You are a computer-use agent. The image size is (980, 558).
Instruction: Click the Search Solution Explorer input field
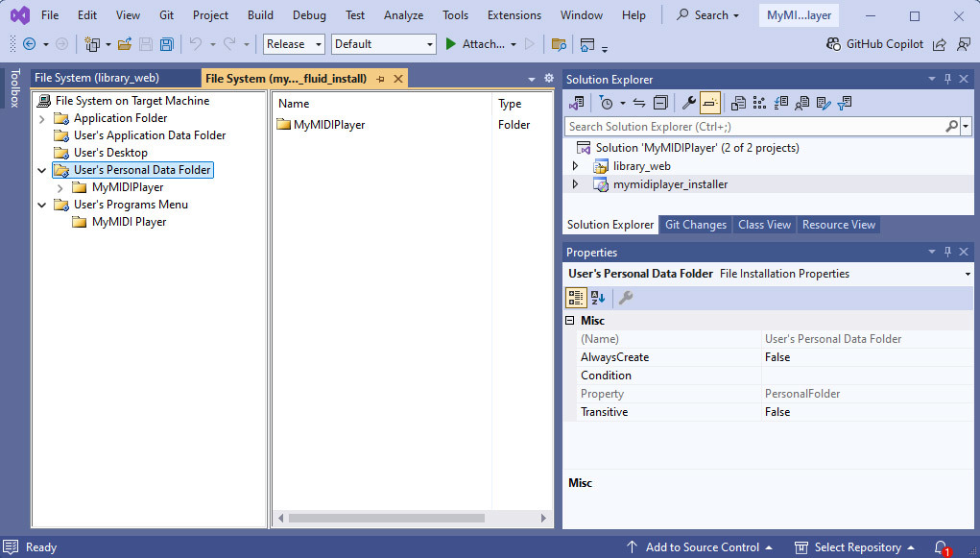pyautogui.click(x=755, y=127)
